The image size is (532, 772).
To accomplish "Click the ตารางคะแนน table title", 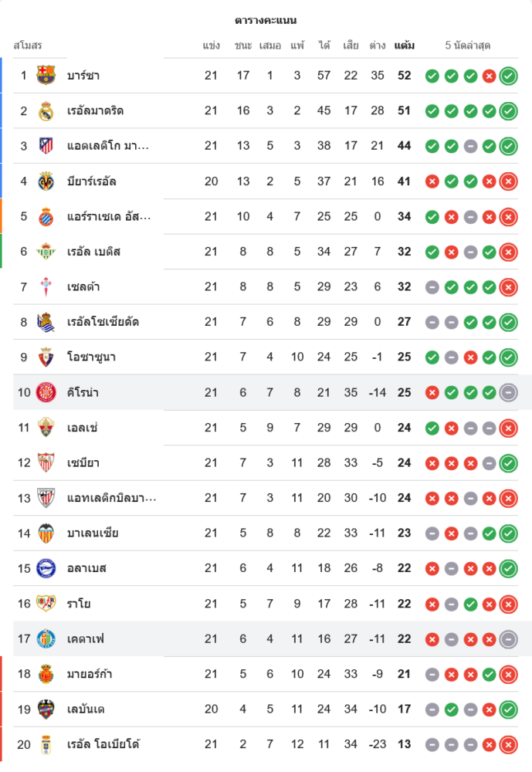I will tap(266, 20).
